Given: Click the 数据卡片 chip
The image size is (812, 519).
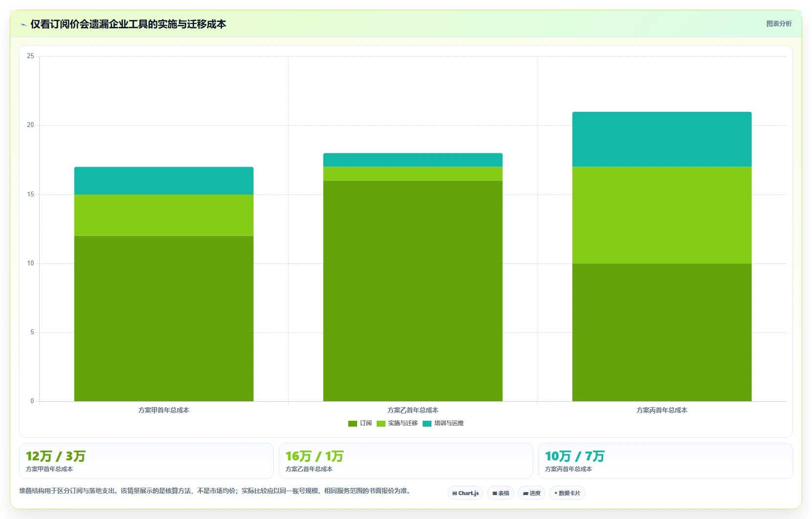Looking at the screenshot, I should coord(567,493).
